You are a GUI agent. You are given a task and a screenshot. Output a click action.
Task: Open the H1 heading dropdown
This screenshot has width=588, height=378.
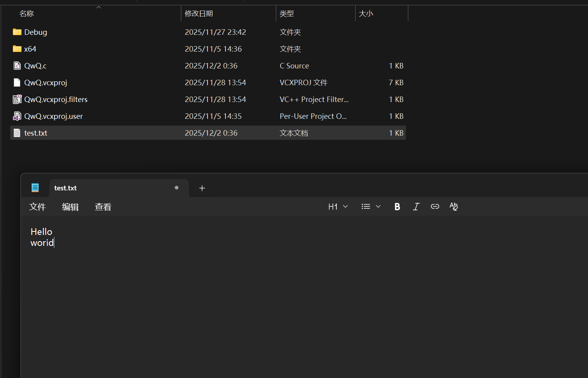[x=338, y=206]
